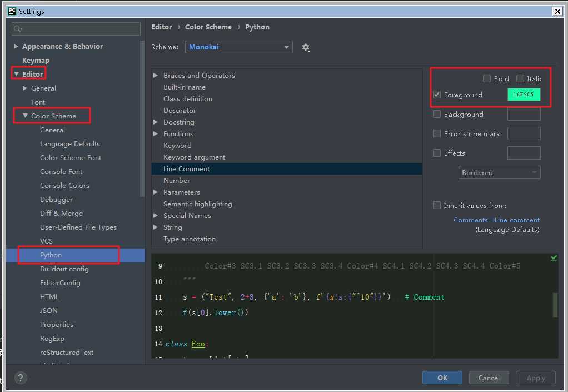Follow Comments→Line comment link
Image resolution: width=568 pixels, height=392 pixels.
click(x=496, y=220)
